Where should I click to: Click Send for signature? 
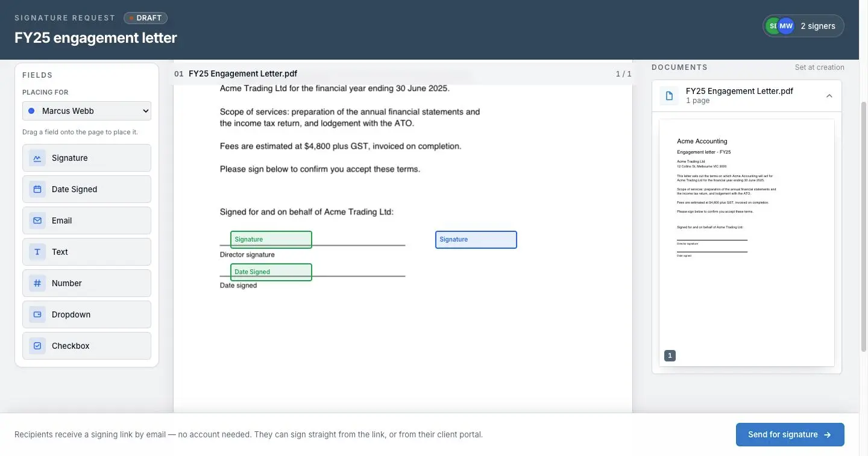pyautogui.click(x=790, y=435)
